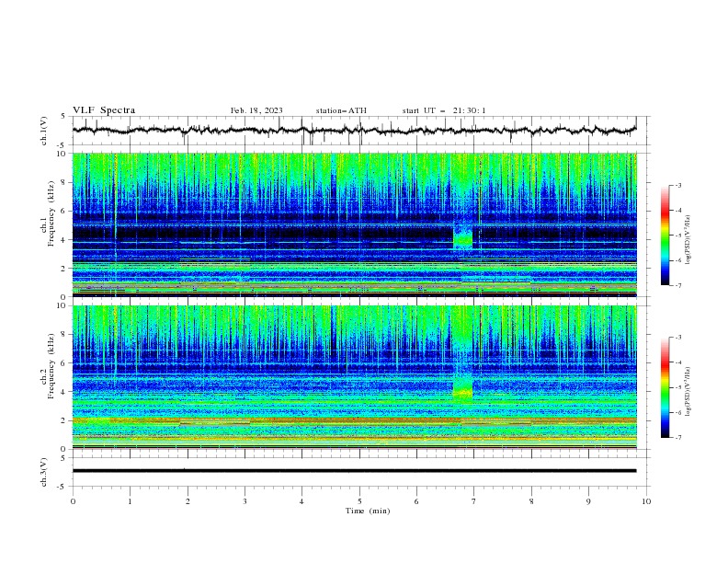Click the upper color bar's log(PSD) label
Viewport: 728px width, 563px height.
tap(688, 240)
